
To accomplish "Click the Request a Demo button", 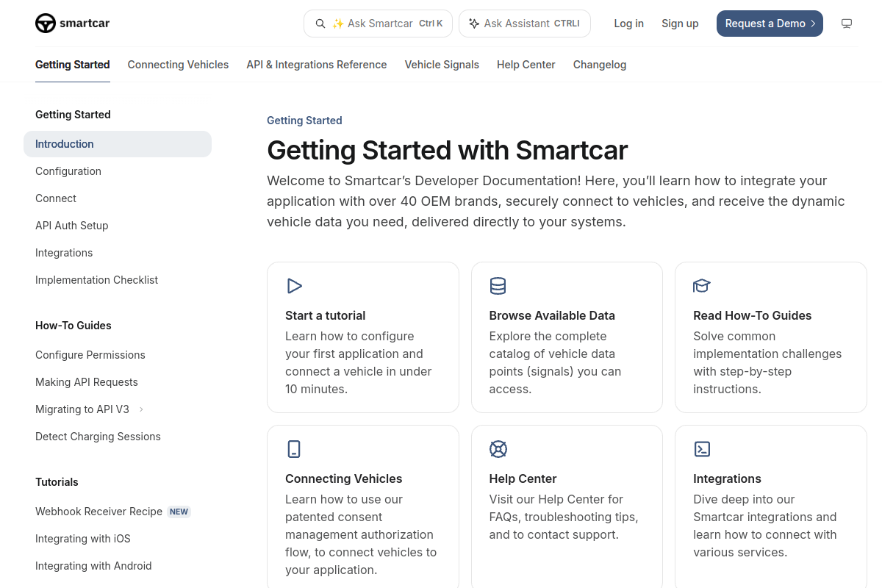I will 770,24.
